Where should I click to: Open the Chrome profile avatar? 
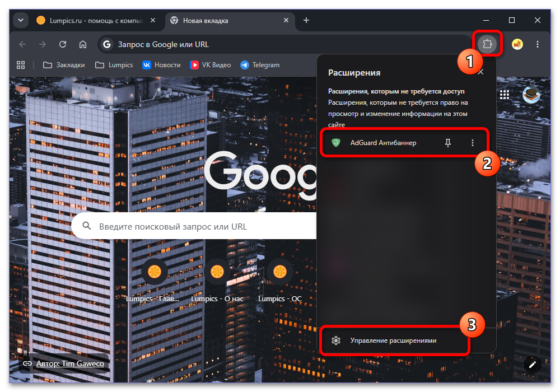coord(517,44)
